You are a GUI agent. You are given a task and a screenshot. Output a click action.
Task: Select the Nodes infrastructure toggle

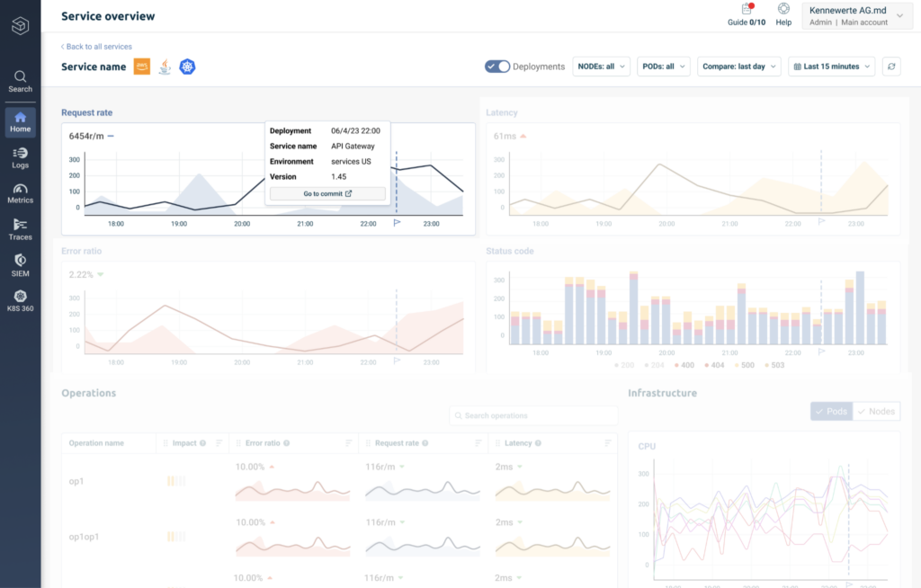click(x=876, y=411)
